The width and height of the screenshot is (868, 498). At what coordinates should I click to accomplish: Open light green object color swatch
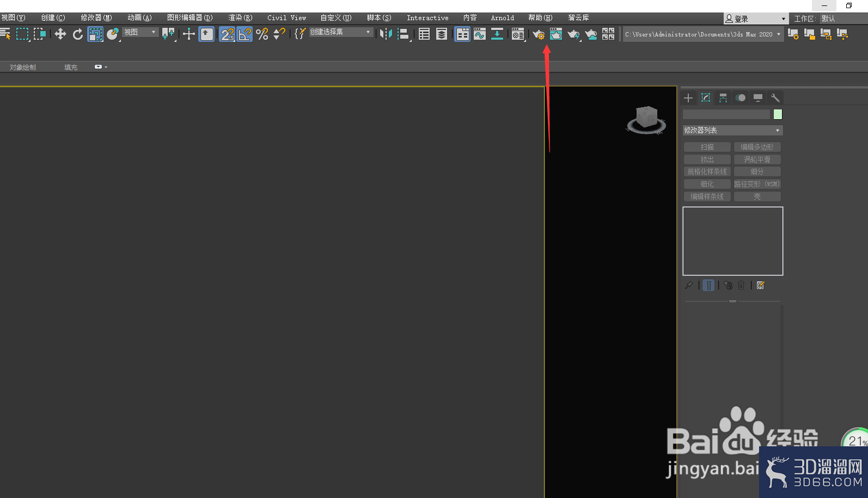pyautogui.click(x=778, y=114)
